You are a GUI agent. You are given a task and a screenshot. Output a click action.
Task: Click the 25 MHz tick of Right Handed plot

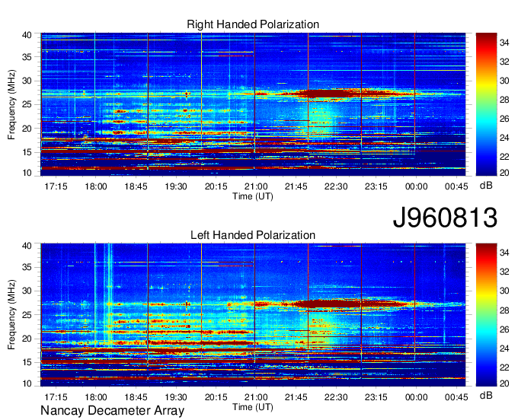pyautogui.click(x=27, y=104)
